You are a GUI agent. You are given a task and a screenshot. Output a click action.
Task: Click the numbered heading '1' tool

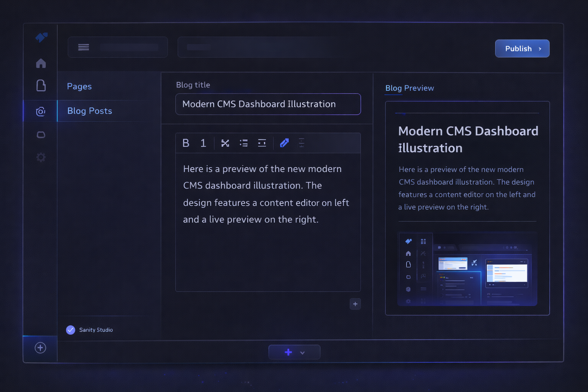tap(203, 143)
